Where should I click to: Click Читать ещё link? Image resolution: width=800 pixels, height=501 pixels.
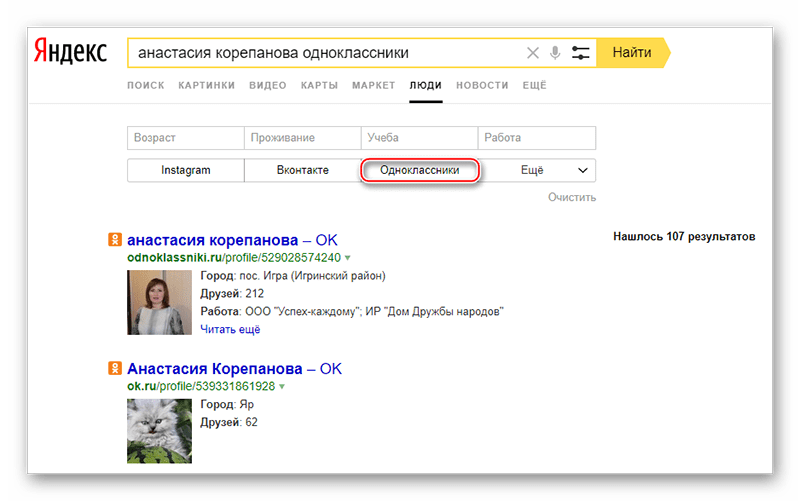[230, 330]
